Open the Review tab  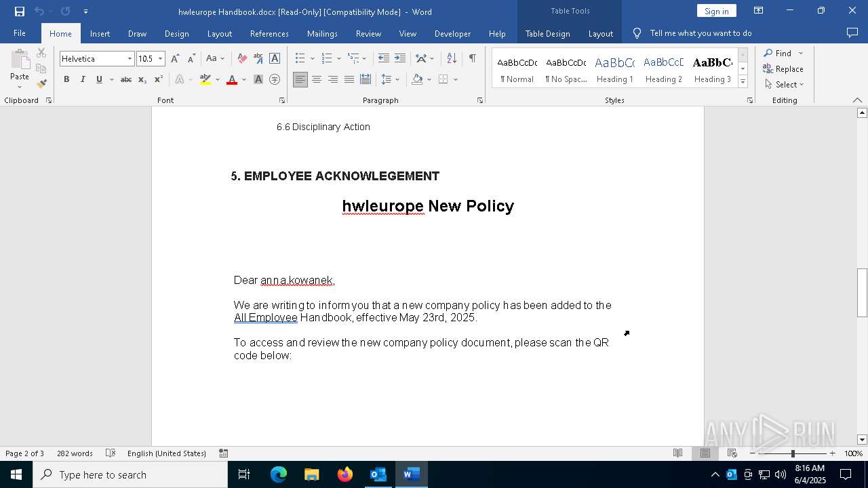(x=368, y=33)
